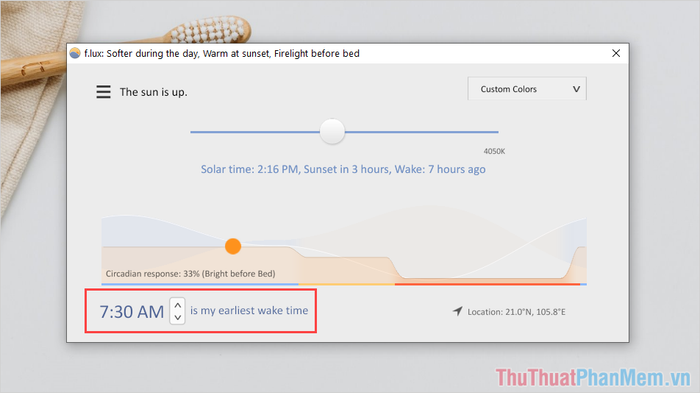Click the Circadian response label
Image resolution: width=700 pixels, height=393 pixels.
click(x=190, y=273)
